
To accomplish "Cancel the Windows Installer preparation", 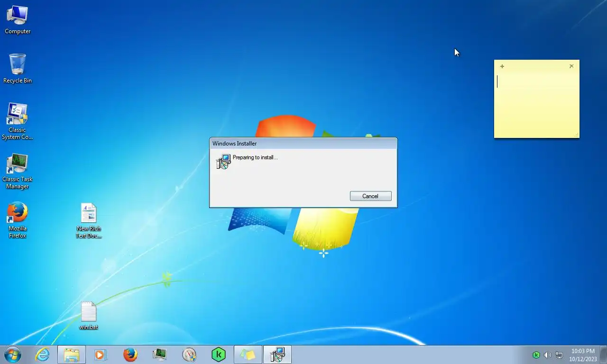I will click(x=370, y=196).
